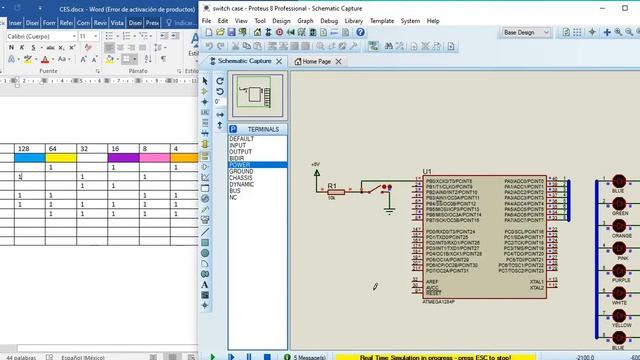The width and height of the screenshot is (640, 360).
Task: Save the Proteus project with floppy icon
Action: tap(231, 32)
